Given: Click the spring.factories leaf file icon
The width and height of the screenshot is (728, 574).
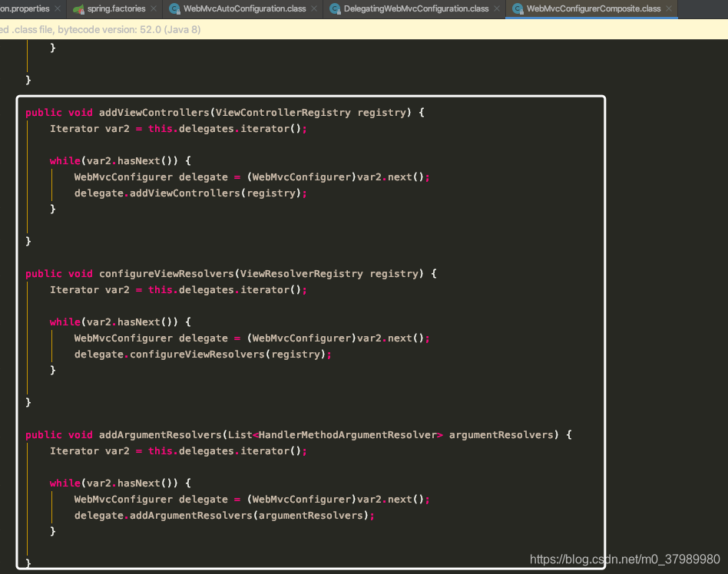Looking at the screenshot, I should click(78, 8).
